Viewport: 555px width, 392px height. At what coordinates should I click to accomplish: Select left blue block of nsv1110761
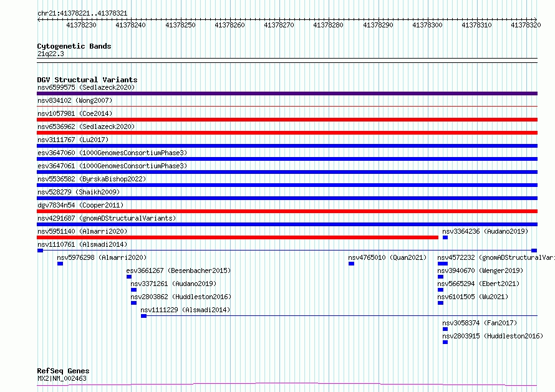point(40,251)
